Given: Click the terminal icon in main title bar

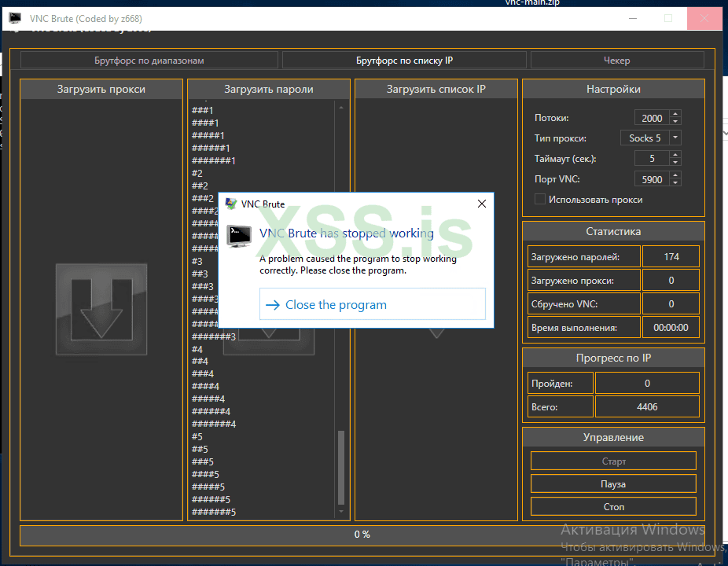Looking at the screenshot, I should [x=15, y=17].
